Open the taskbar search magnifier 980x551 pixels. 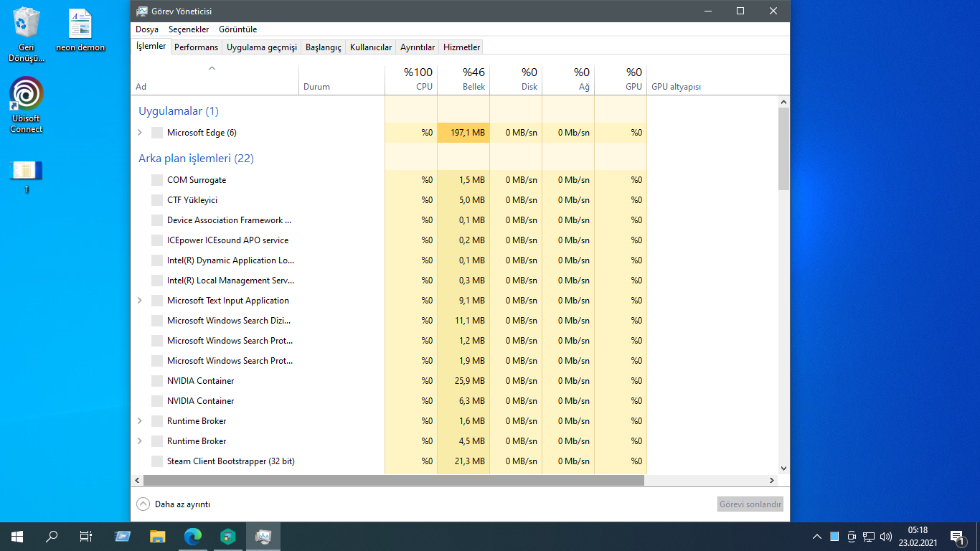coord(52,536)
